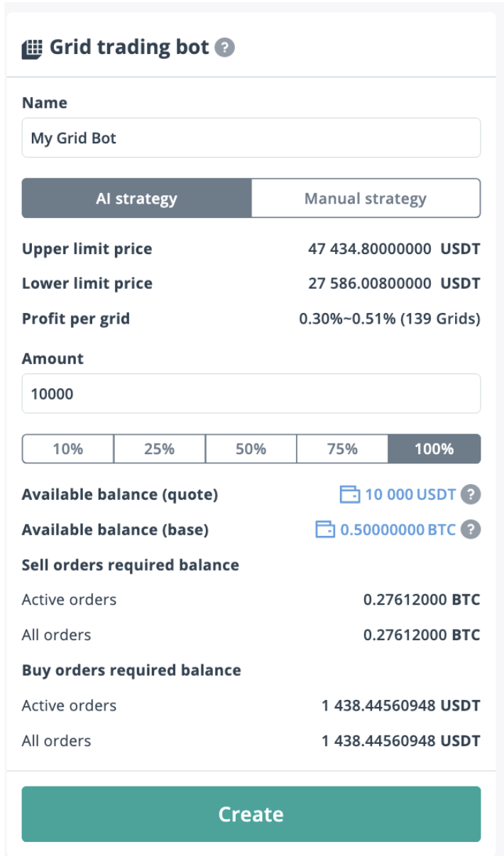Click the wallet icon for BTC balance

pyautogui.click(x=324, y=530)
